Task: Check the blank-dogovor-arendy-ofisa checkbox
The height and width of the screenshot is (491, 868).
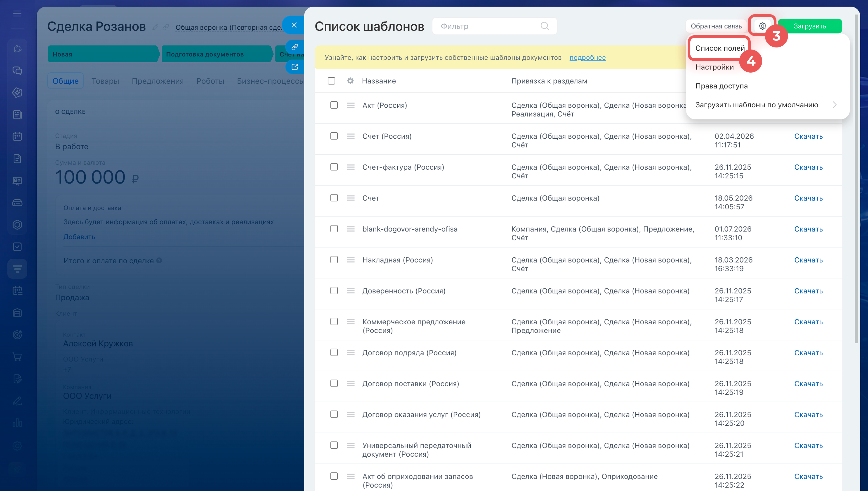Action: coord(334,229)
